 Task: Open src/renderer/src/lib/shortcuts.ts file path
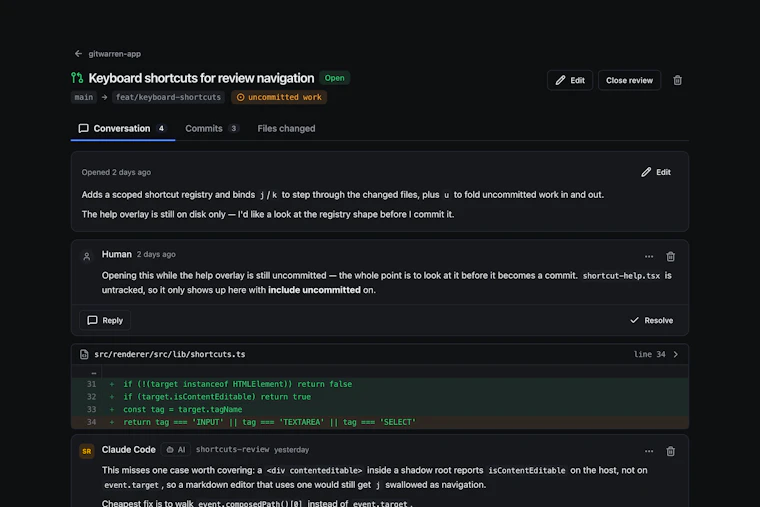pyautogui.click(x=170, y=354)
